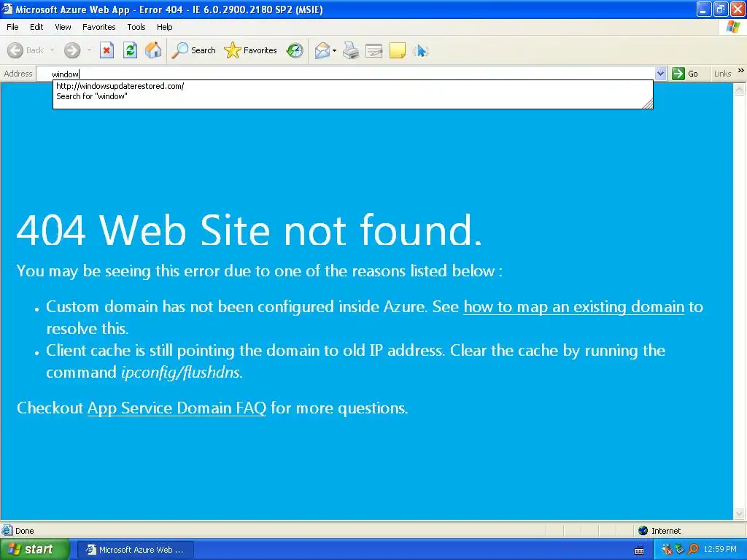This screenshot has width=747, height=560.
Task: Click the Messenger blue cursor toolbar icon
Action: [x=421, y=50]
